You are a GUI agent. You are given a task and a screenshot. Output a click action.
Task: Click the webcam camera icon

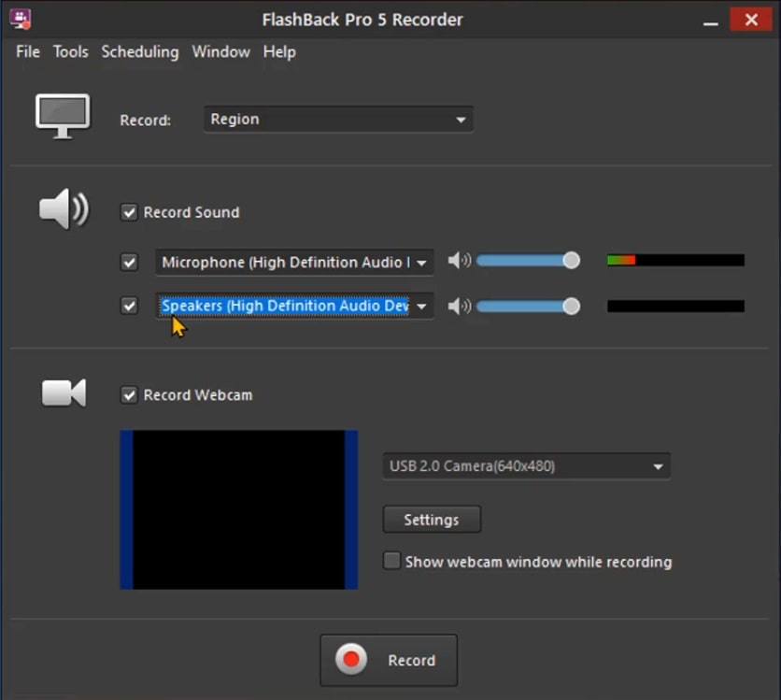[x=64, y=393]
